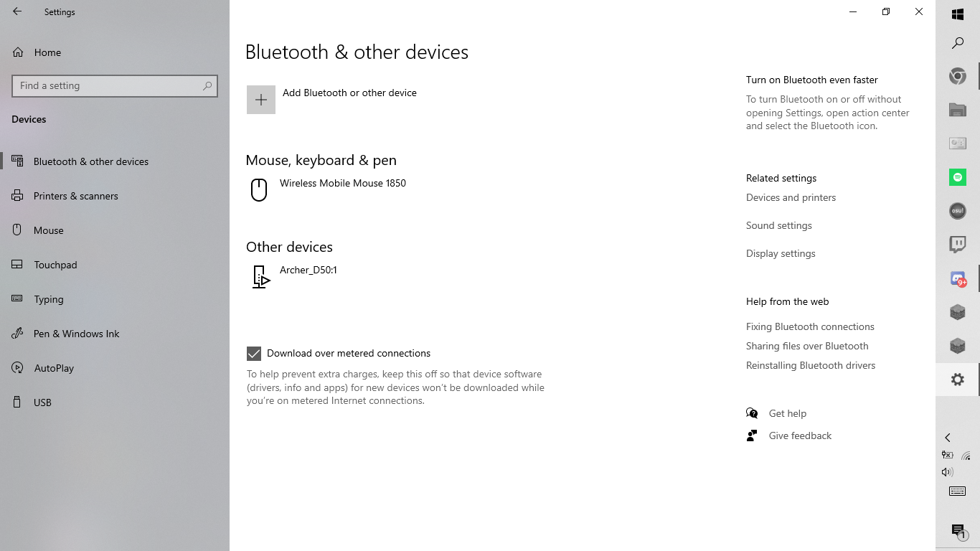Open the Mouse settings page
Image resolution: width=980 pixels, height=551 pixels.
point(115,230)
